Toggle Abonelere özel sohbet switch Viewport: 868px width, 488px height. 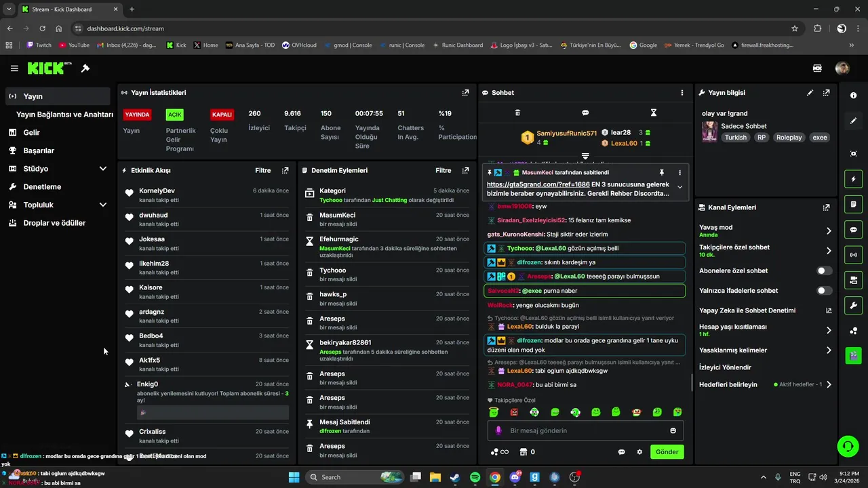point(825,270)
